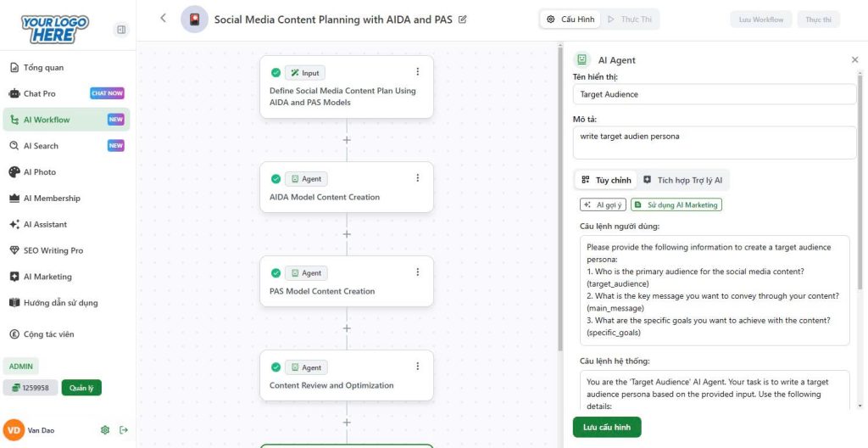Select the Cấu Hình mode toggle
868x448 pixels.
(570, 19)
